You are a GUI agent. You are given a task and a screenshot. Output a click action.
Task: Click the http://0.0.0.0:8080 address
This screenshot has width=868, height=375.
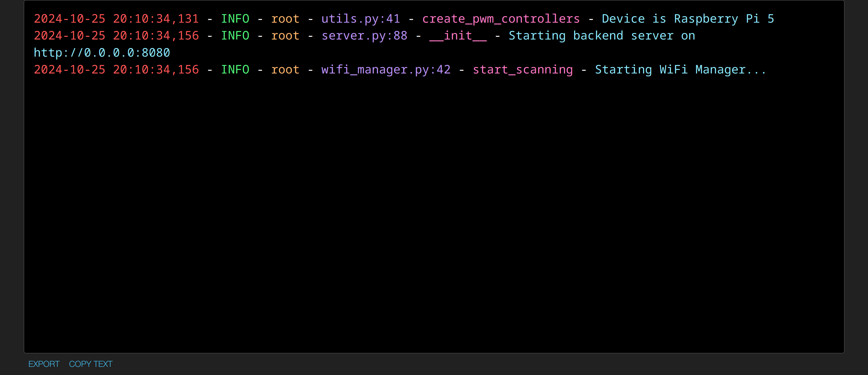click(102, 53)
